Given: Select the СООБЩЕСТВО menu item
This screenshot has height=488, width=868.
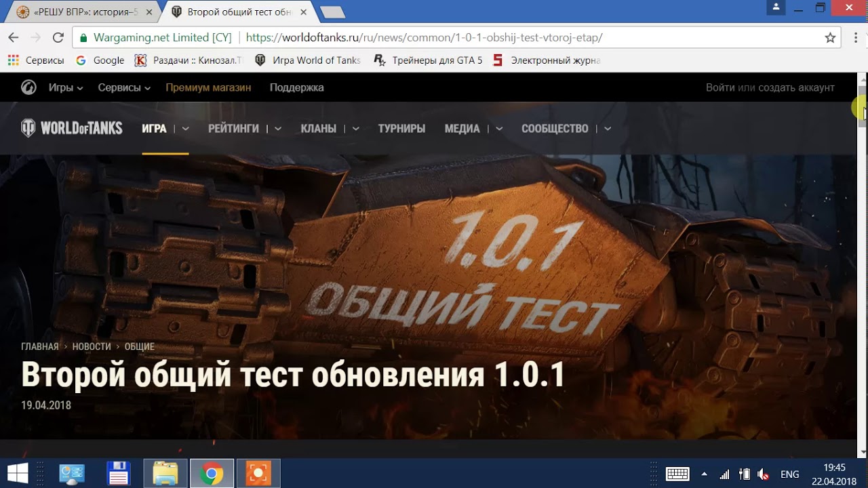Looking at the screenshot, I should [x=555, y=129].
